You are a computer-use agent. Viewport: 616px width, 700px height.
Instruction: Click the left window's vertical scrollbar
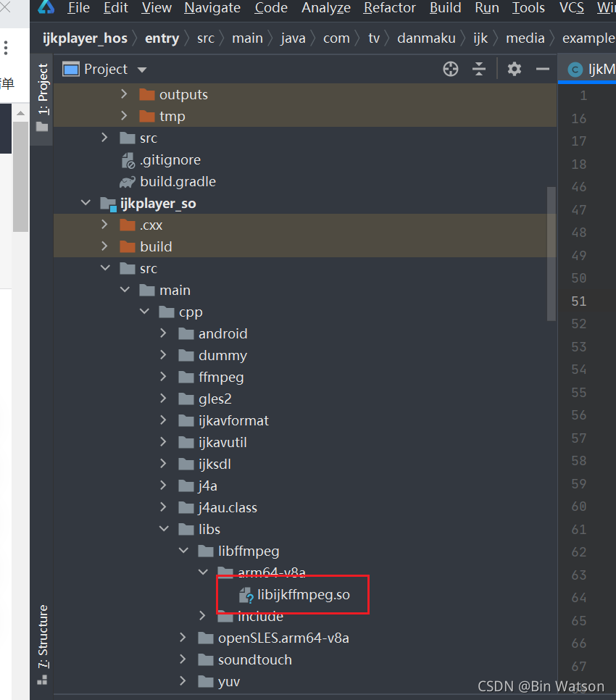(20, 176)
